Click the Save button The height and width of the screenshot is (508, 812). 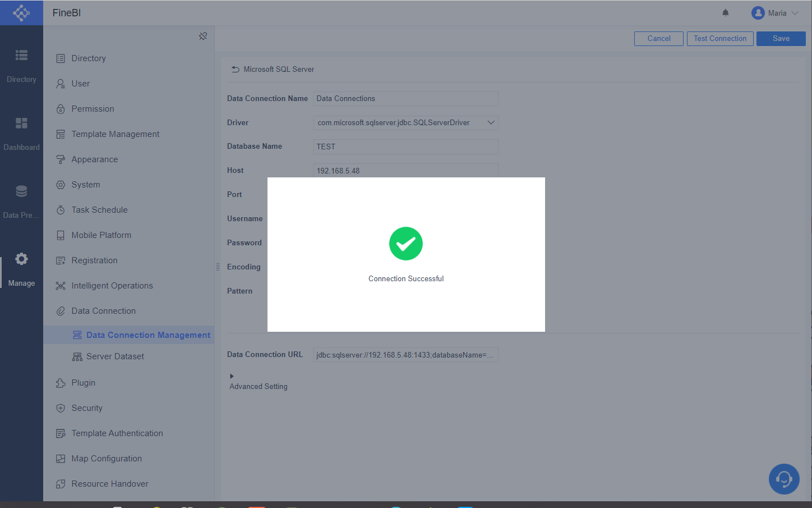(781, 39)
